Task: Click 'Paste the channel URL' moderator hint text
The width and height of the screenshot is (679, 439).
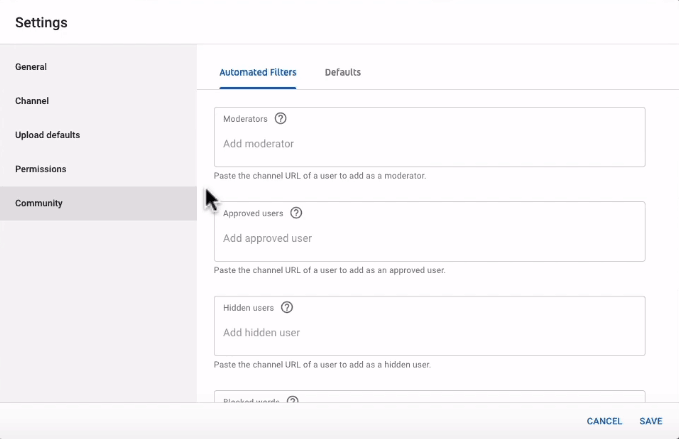Action: pyautogui.click(x=320, y=176)
